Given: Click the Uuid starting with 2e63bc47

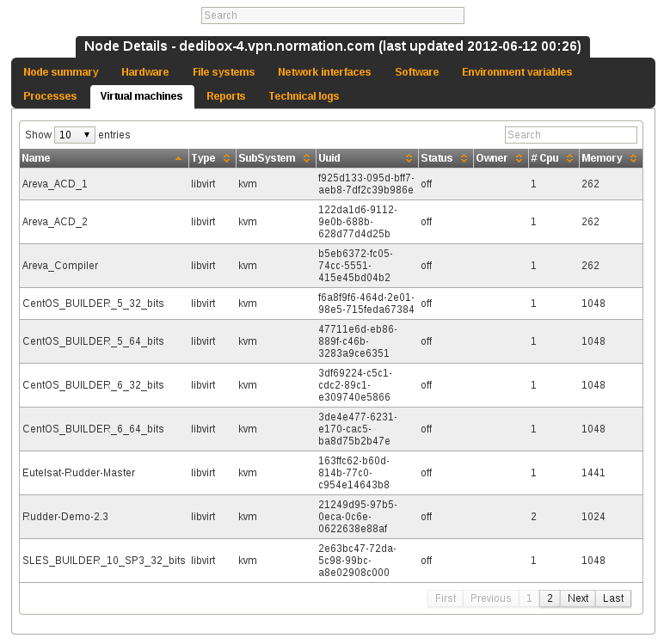Looking at the screenshot, I should (x=357, y=561).
